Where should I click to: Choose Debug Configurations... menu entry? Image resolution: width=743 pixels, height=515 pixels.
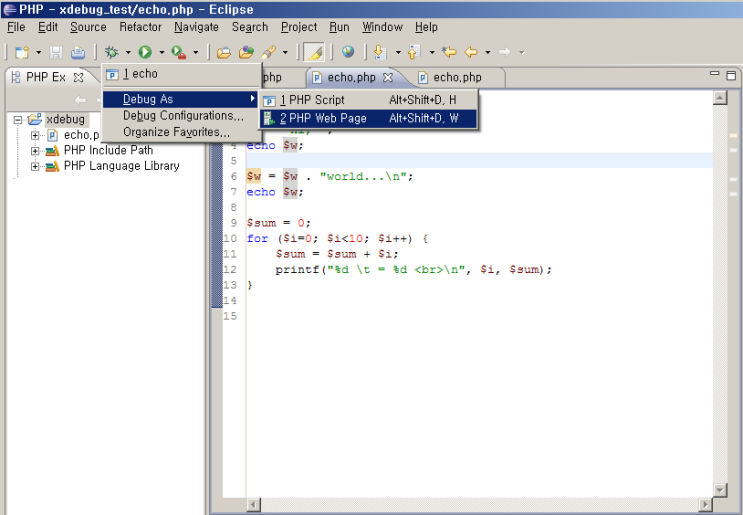coord(182,116)
